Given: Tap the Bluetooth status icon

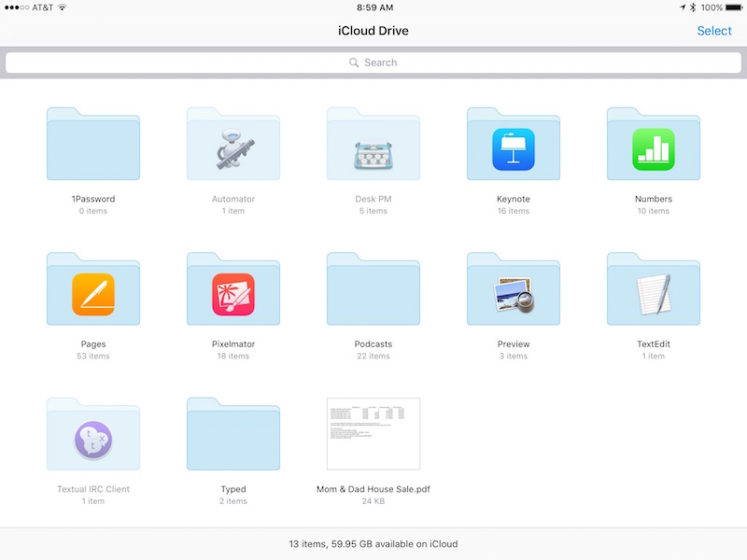Looking at the screenshot, I should pyautogui.click(x=693, y=7).
